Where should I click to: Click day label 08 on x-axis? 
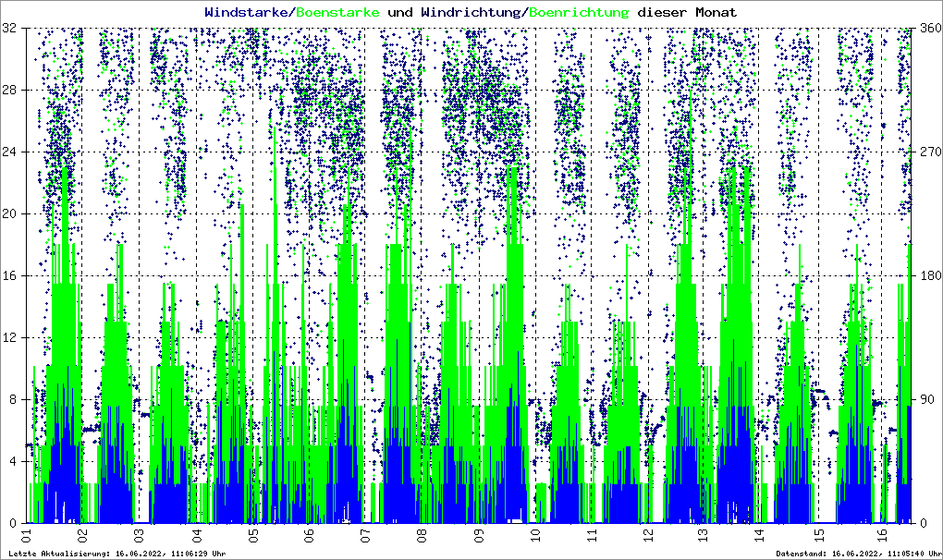pos(422,533)
